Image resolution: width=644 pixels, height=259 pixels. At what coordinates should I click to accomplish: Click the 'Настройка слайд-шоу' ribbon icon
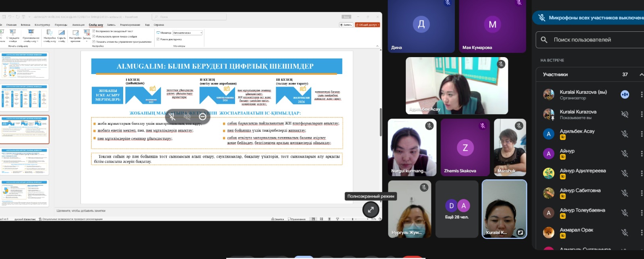(x=50, y=35)
